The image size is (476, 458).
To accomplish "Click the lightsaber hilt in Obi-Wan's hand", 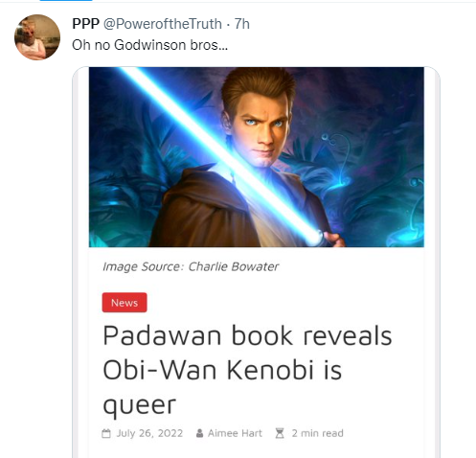I will pos(318,238).
